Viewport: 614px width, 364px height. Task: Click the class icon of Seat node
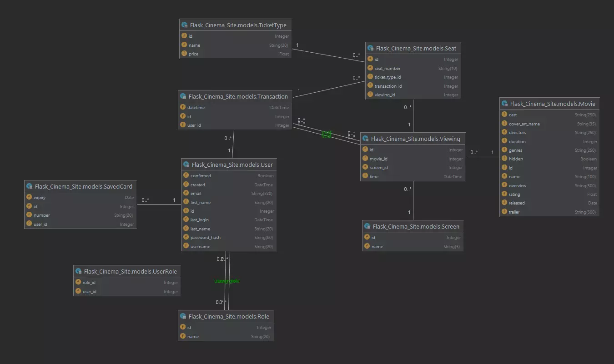pyautogui.click(x=371, y=48)
